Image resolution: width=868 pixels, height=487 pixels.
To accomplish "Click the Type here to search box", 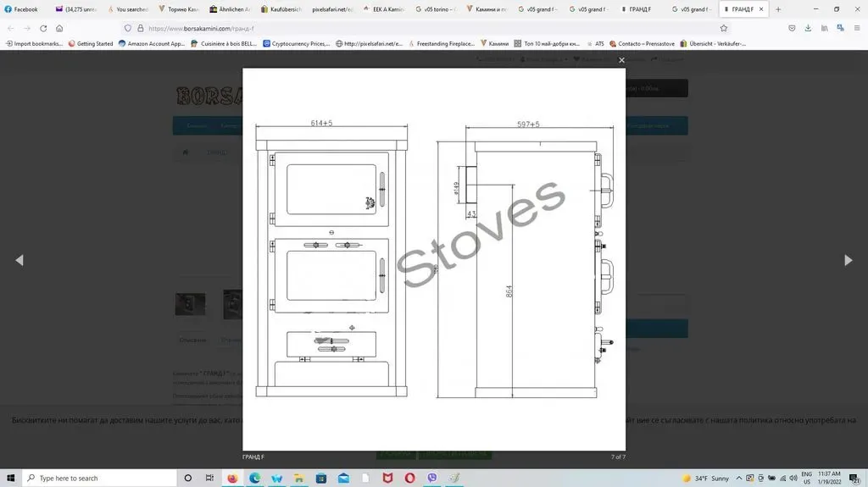I will pyautogui.click(x=100, y=478).
